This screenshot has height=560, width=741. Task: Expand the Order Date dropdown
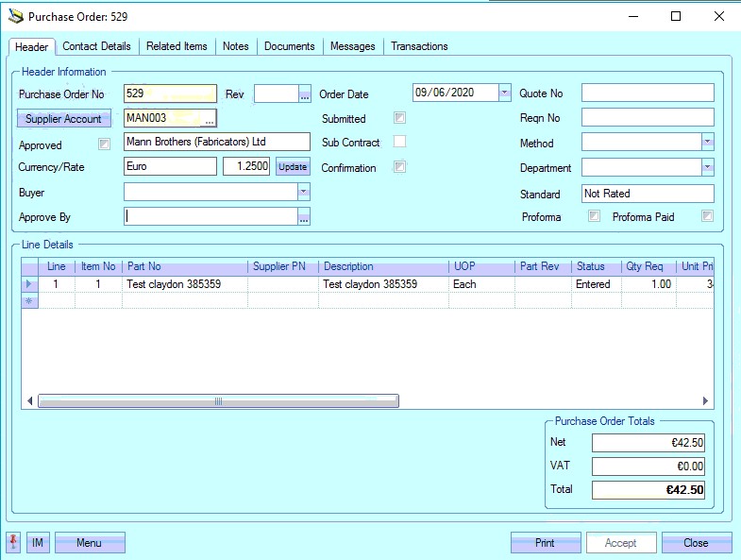coord(504,93)
